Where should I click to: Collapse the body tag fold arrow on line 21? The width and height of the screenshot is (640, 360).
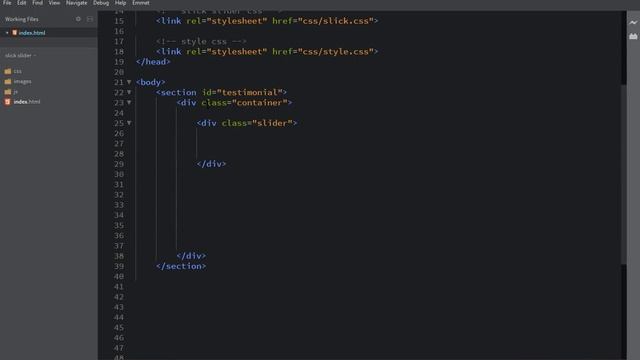129,82
